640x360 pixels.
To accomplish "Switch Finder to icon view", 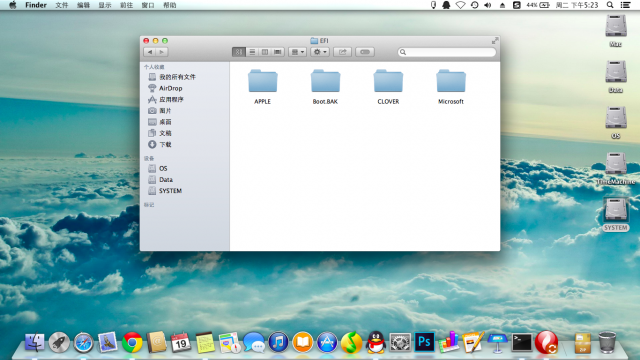I will (x=239, y=52).
